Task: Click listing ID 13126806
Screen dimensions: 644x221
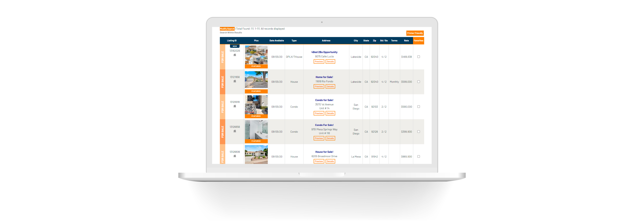Action: pos(235,152)
